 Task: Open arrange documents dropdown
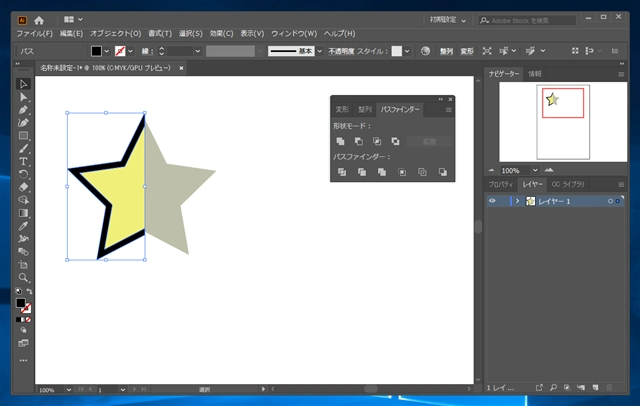coord(73,19)
